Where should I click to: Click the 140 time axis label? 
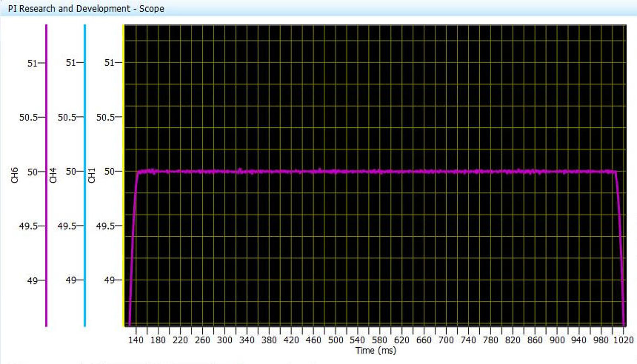click(136, 340)
